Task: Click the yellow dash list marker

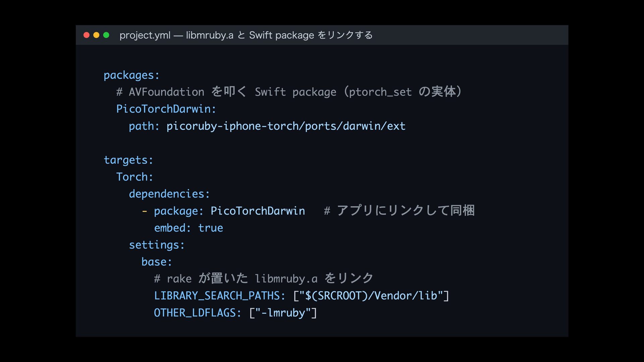Action: point(144,212)
